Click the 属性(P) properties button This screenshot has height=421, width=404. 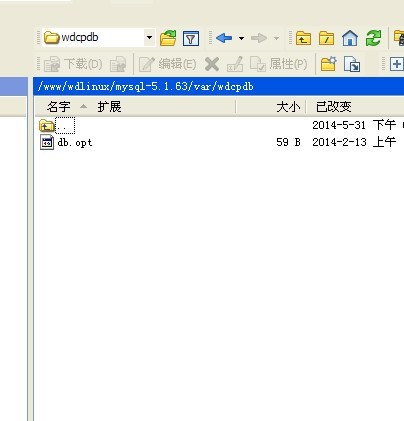[x=279, y=64]
